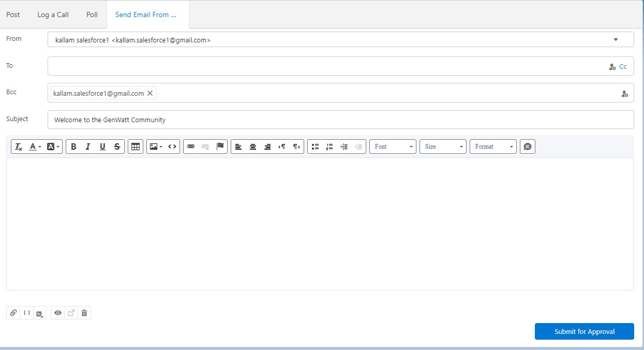Click the pop-out external link icon
The height and width of the screenshot is (350, 644).
point(71,313)
